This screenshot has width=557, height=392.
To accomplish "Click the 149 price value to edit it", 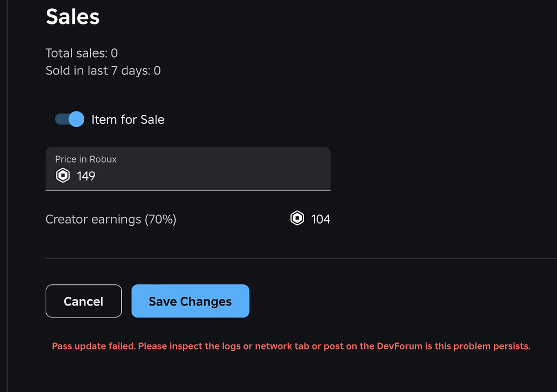I will click(86, 176).
